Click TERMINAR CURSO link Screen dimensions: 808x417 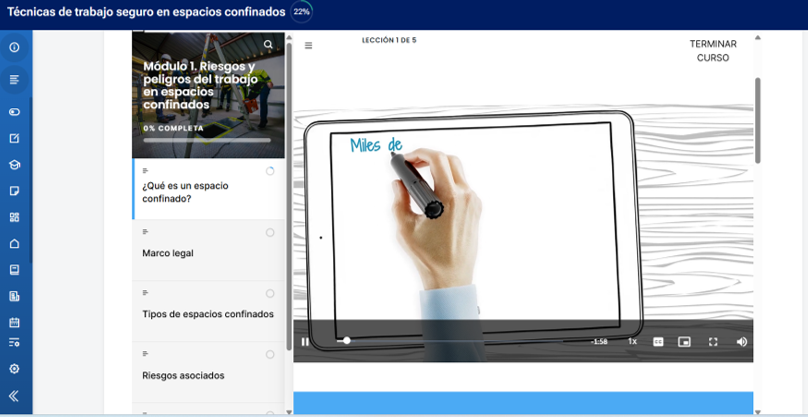click(712, 51)
